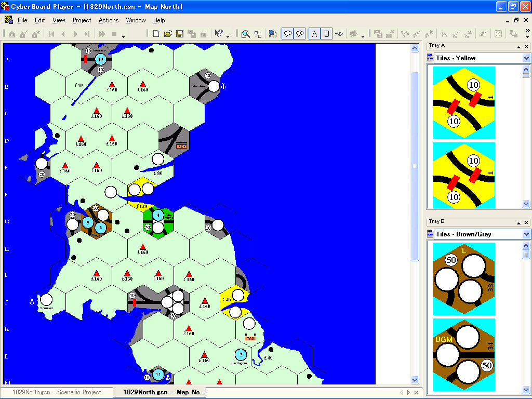Image resolution: width=532 pixels, height=399 pixels.
Task: Select the brown L tile numbered 33
Action: click(464, 279)
